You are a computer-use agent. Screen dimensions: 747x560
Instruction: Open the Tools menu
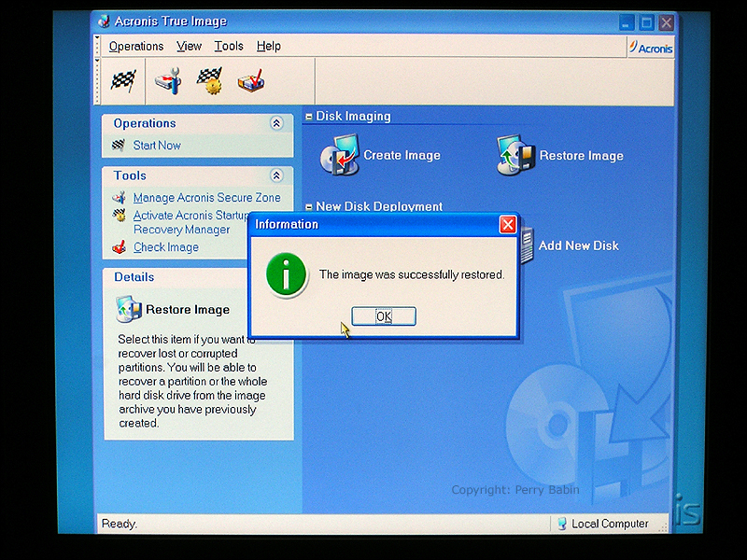229,46
